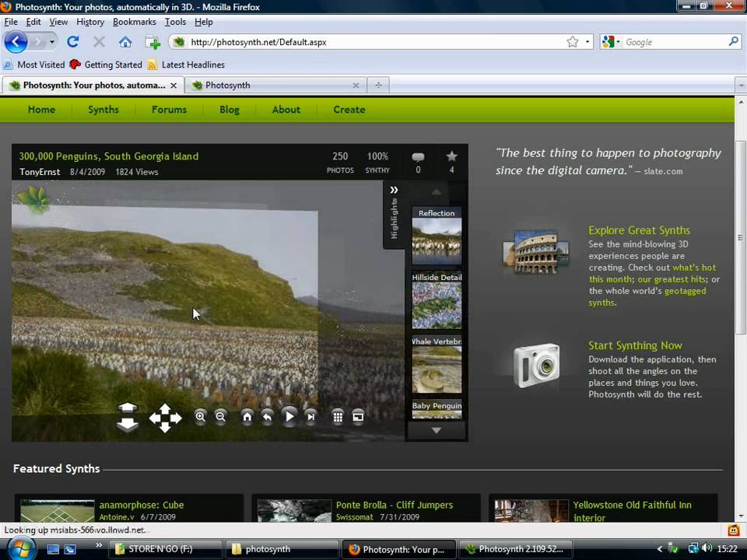
Task: Open the Most Visited bookmarks folder
Action: [34, 65]
